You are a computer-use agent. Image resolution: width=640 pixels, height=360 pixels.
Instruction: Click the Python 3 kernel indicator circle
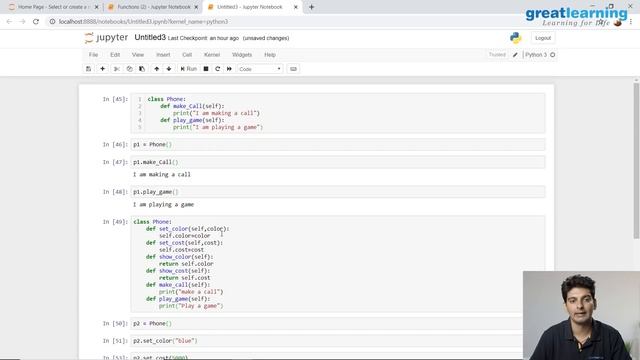553,55
